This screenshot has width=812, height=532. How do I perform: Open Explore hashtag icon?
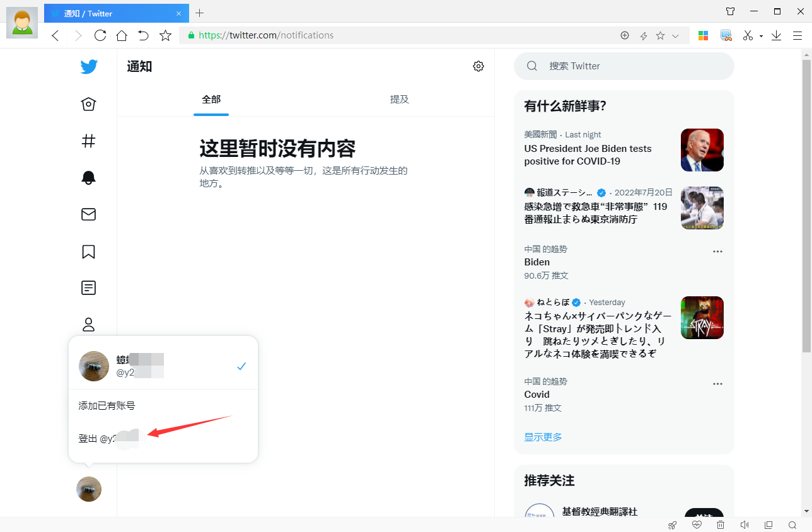(89, 141)
